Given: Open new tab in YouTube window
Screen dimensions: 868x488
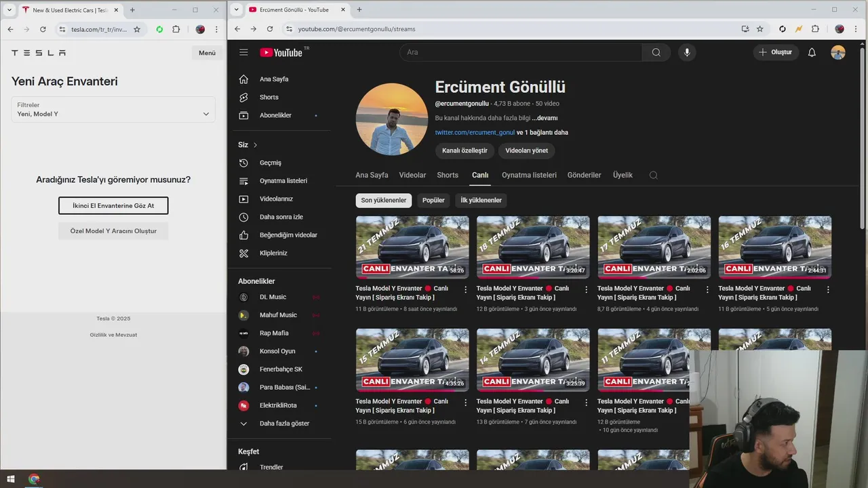Looking at the screenshot, I should click(359, 9).
